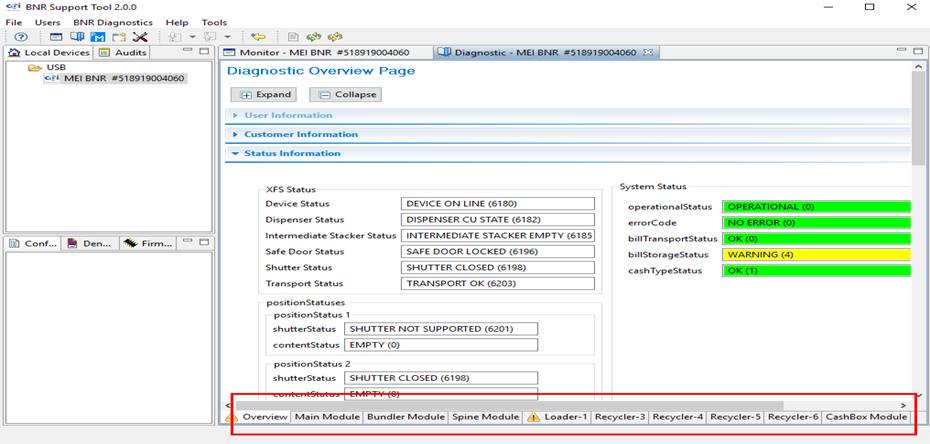Click the blue M monitor toolbar icon
930x444 pixels.
98,37
